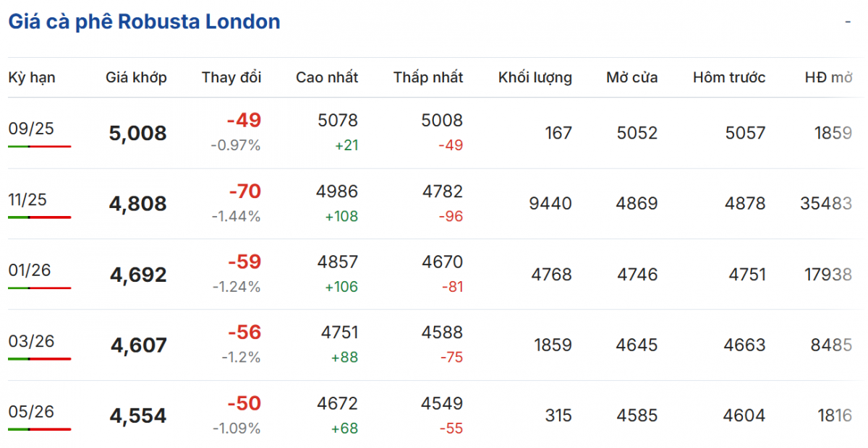Select the 05/26 contract term
Viewport: 868px width, 448px height.
click(31, 412)
